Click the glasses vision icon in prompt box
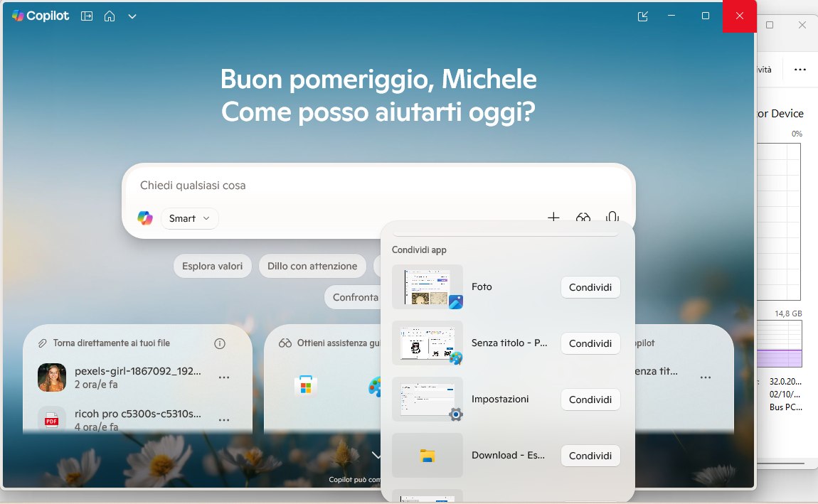The image size is (818, 504). (583, 216)
